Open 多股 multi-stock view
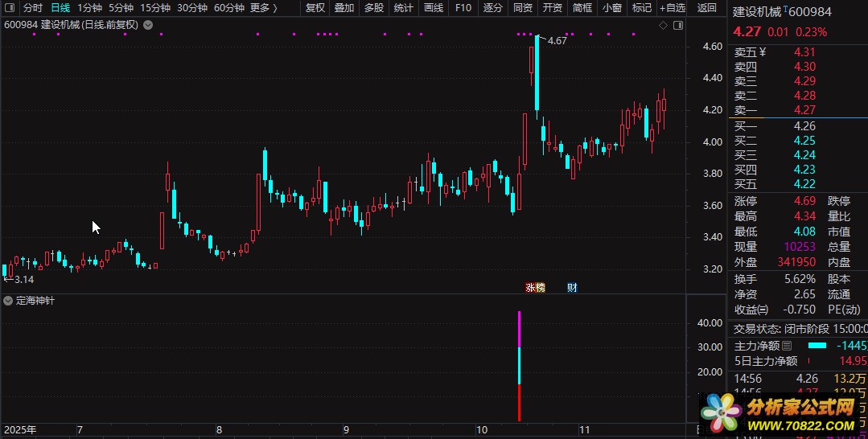Screen dimensions: 868x439 coord(373,8)
